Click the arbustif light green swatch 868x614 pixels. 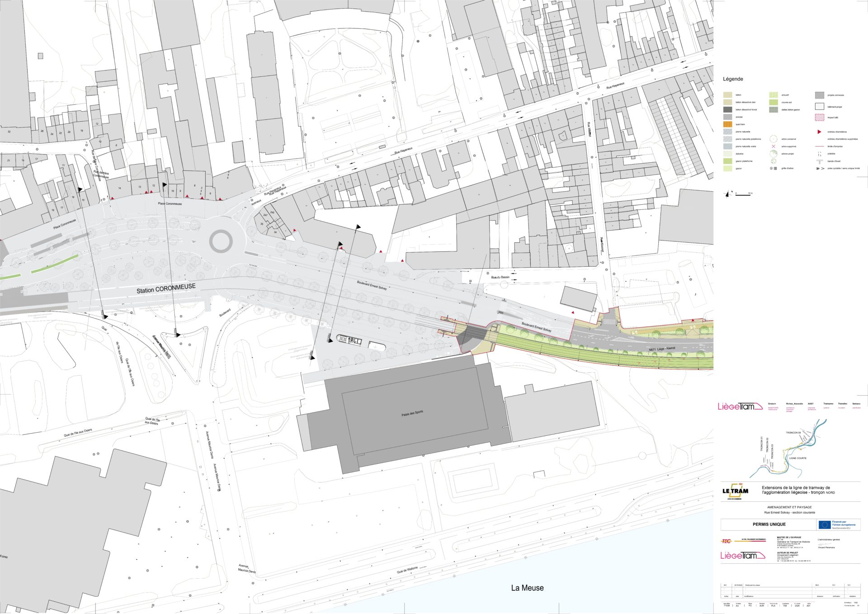[774, 95]
